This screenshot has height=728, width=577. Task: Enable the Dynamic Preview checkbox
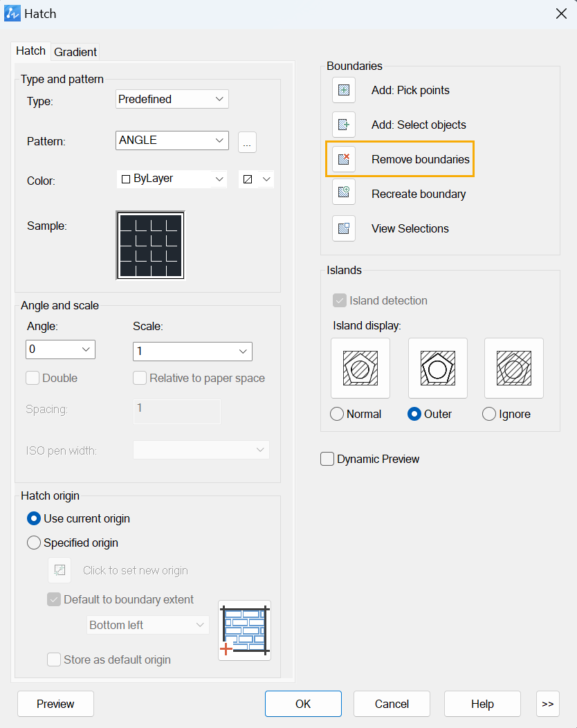coord(327,459)
